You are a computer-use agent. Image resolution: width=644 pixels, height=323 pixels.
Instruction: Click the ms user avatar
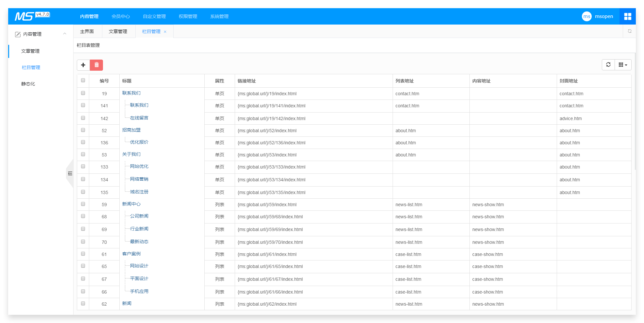[587, 16]
